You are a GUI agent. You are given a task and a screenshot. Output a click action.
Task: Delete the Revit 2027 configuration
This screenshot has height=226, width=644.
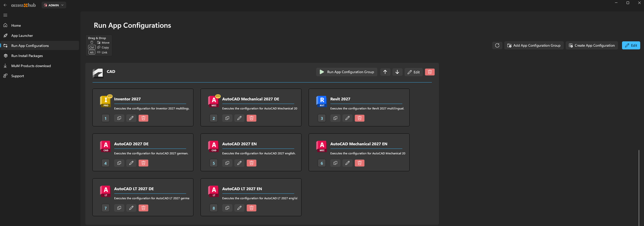360,118
